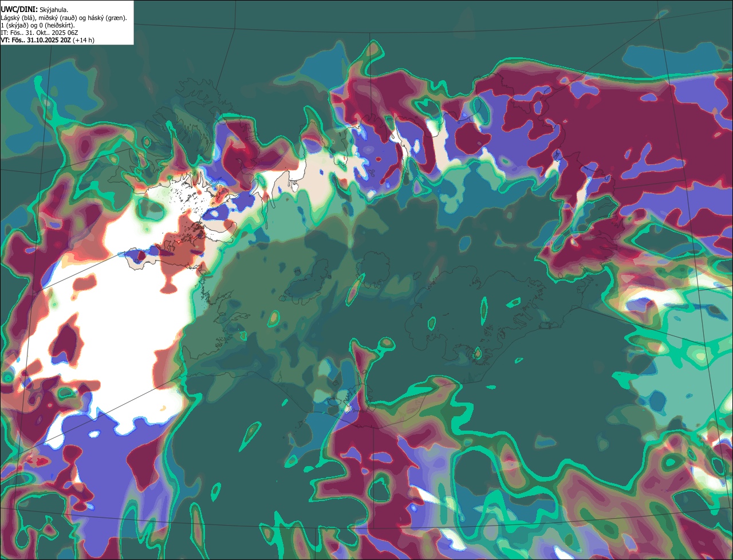Image resolution: width=733 pixels, height=560 pixels.
Task: Click the bold 'VT: Fös.. 31.10.2025 20Z' text
Action: pyautogui.click(x=35, y=40)
